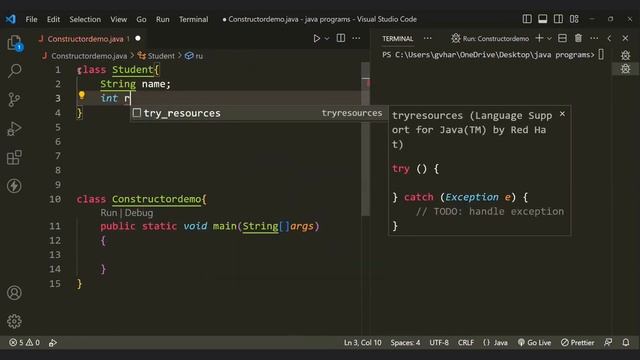
Task: Click the unsaved dot on Constructordemo.java tab
Action: [138, 38]
